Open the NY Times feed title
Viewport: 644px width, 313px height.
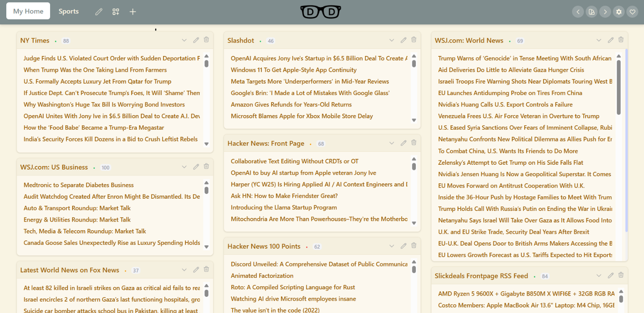click(x=35, y=41)
